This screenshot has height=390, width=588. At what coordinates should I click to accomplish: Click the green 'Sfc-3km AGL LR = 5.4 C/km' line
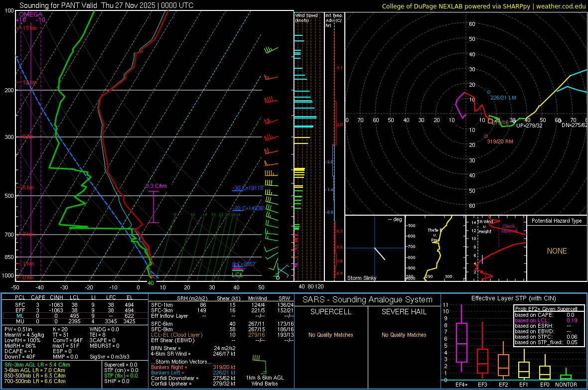point(37,365)
